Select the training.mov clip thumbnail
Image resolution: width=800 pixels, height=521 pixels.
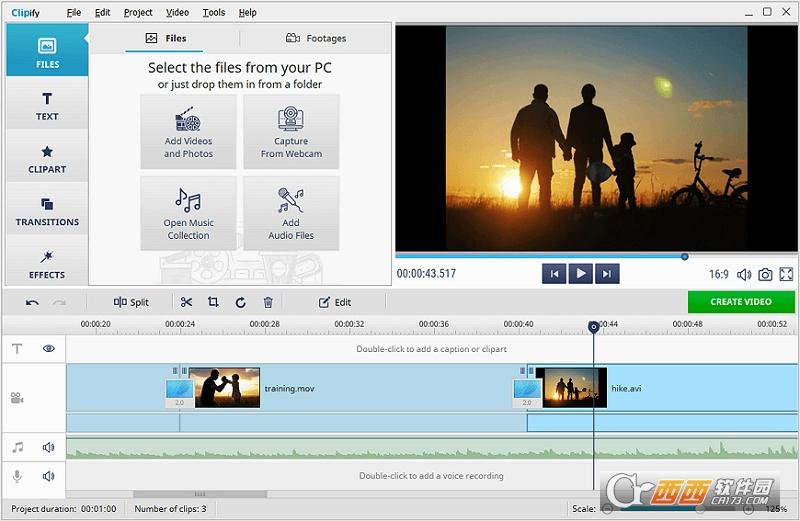coord(224,388)
